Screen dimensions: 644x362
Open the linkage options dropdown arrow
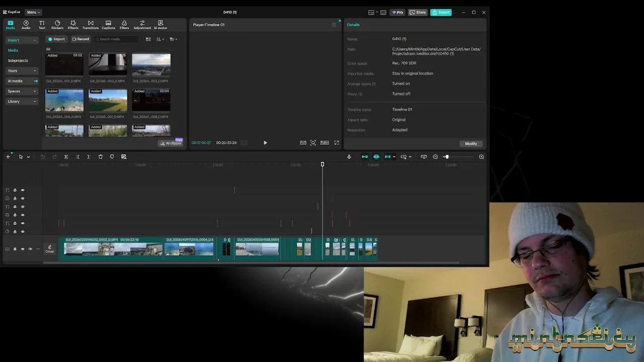[x=393, y=157]
